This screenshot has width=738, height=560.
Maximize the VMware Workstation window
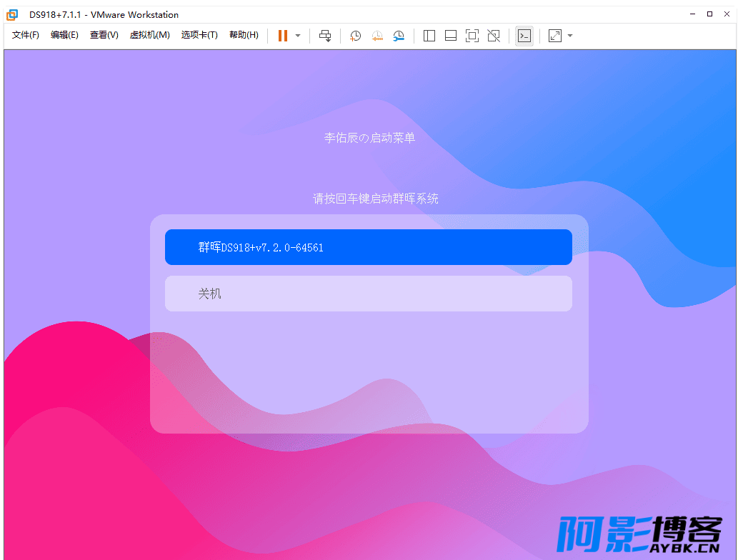(x=709, y=14)
